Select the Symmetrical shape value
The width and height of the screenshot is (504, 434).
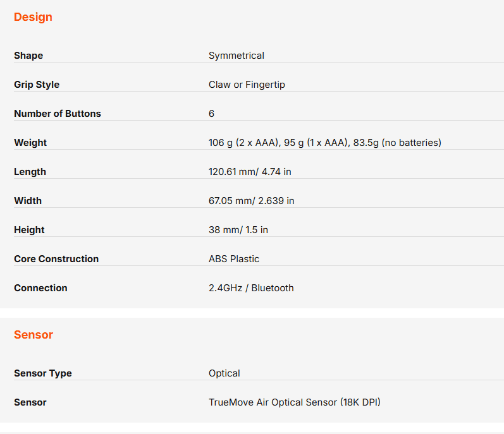pos(237,56)
